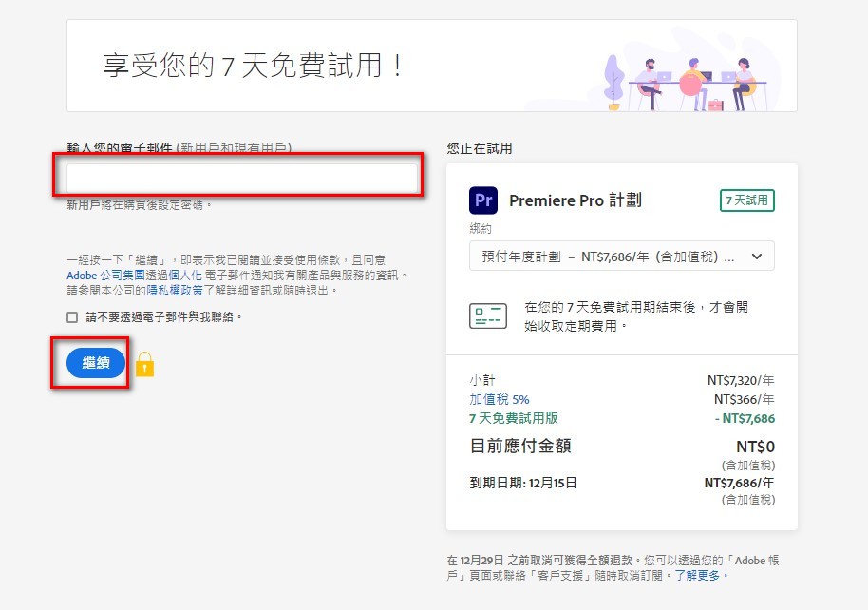Tick the '請不要透過電子郵件與我聯絡' checkbox
The image size is (868, 610).
coord(72,317)
